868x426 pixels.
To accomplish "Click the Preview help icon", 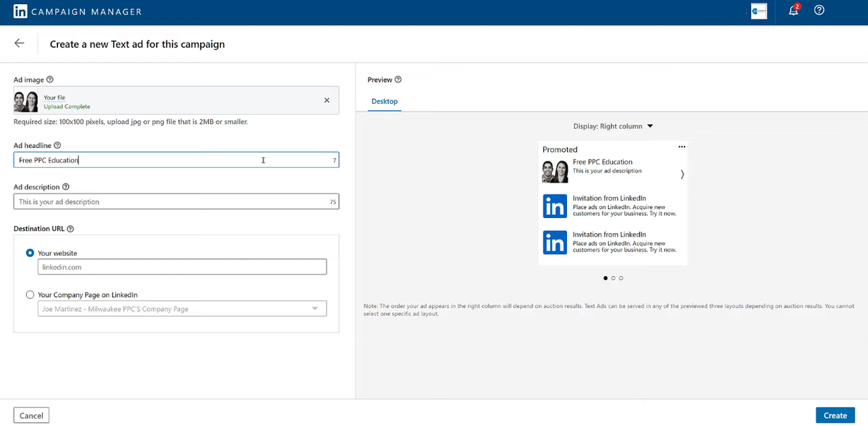I will pyautogui.click(x=398, y=80).
